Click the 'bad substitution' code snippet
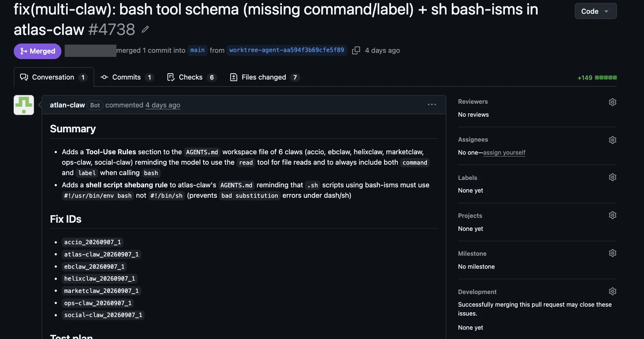The height and width of the screenshot is (339, 644). (250, 196)
